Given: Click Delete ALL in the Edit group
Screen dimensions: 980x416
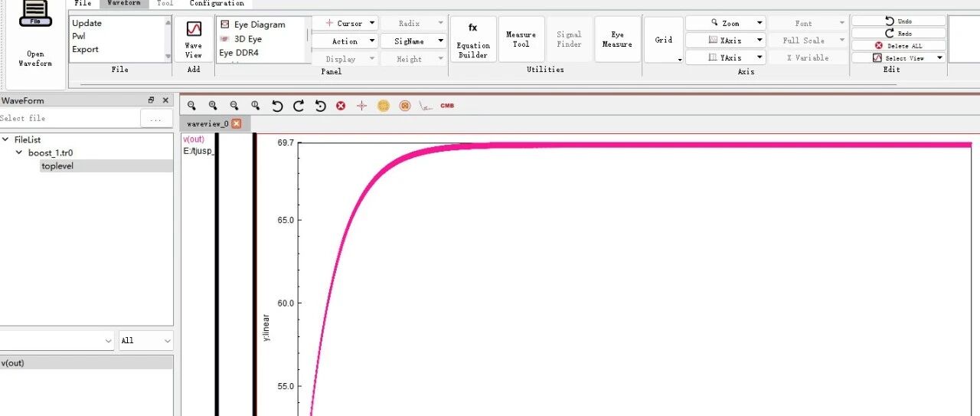Looking at the screenshot, I should pyautogui.click(x=898, y=46).
